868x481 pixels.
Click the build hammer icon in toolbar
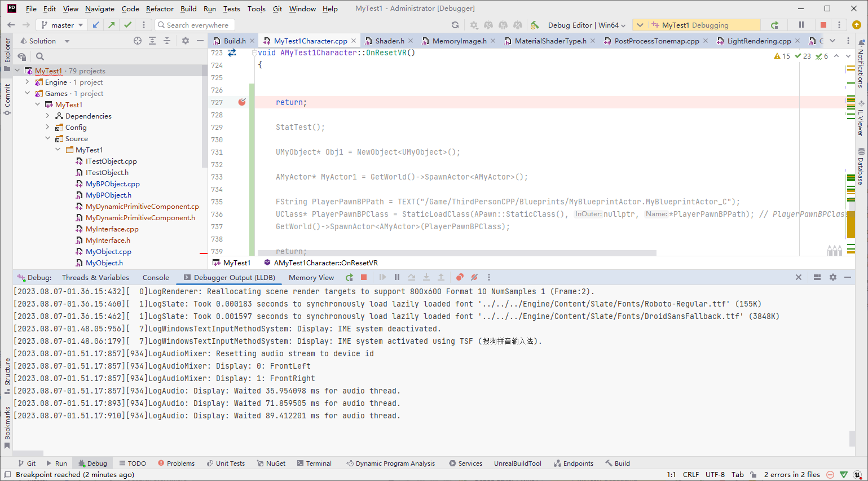pos(535,25)
